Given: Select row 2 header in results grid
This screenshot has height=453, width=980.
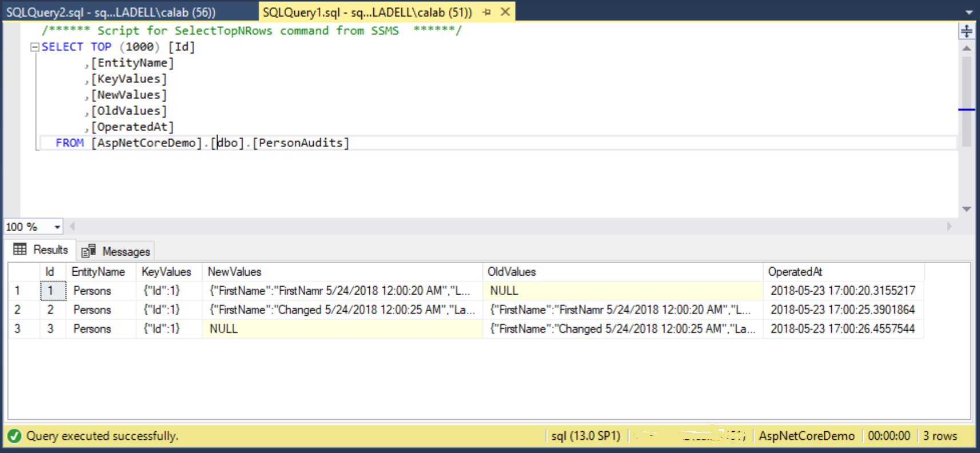Looking at the screenshot, I should click(24, 309).
